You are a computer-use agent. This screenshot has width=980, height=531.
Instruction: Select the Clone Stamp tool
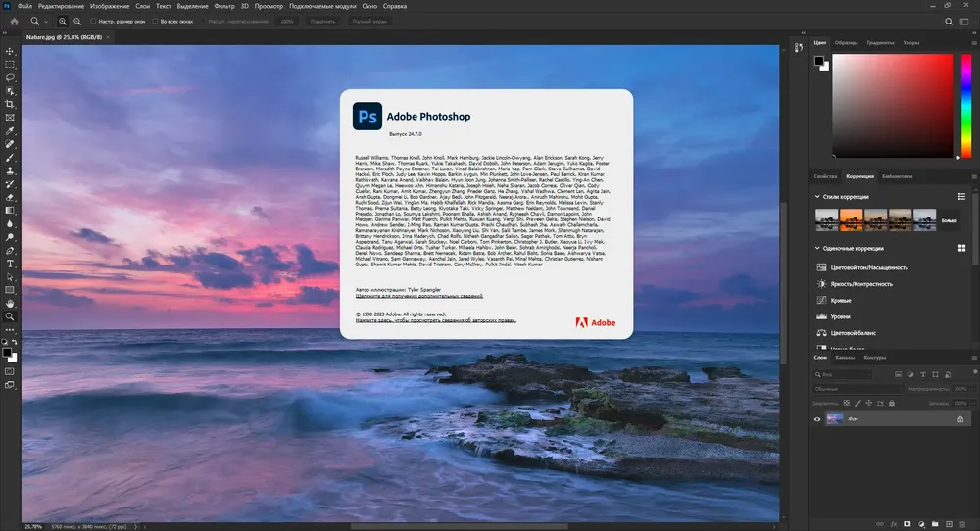point(10,170)
